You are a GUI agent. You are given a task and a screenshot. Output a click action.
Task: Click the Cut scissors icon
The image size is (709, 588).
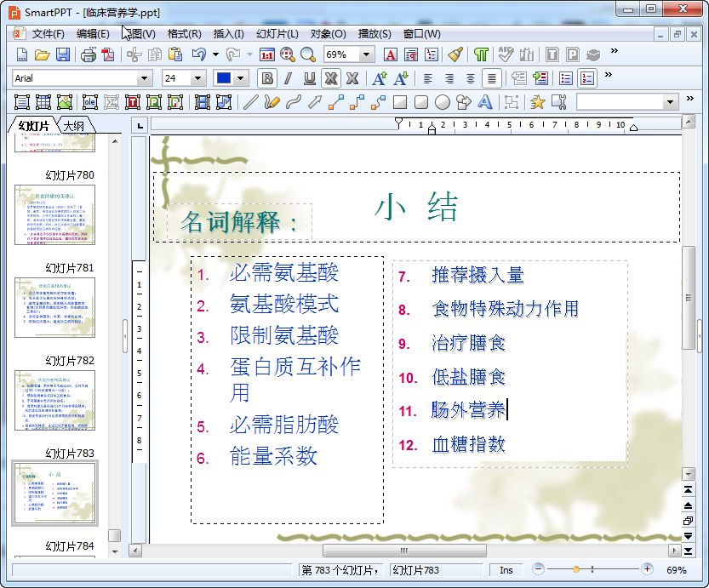pyautogui.click(x=134, y=54)
